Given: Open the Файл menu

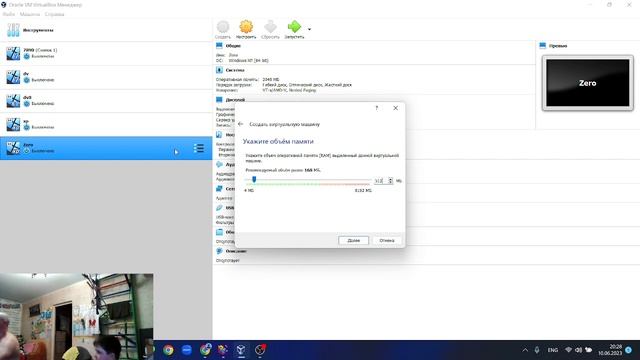Looking at the screenshot, I should [x=9, y=14].
